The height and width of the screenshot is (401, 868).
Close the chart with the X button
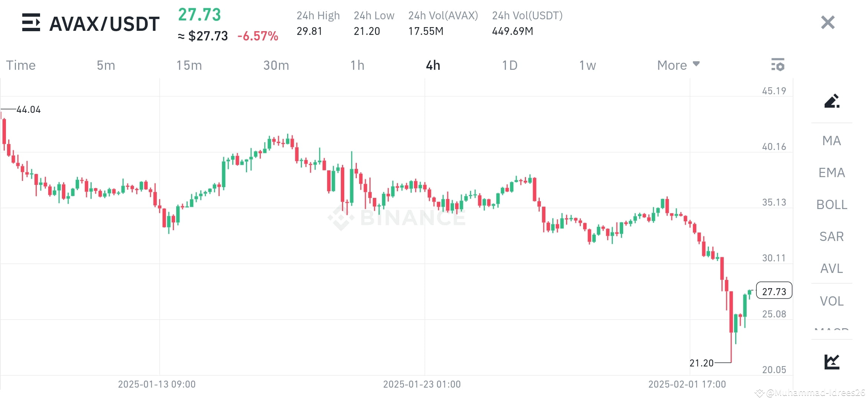[x=828, y=23]
